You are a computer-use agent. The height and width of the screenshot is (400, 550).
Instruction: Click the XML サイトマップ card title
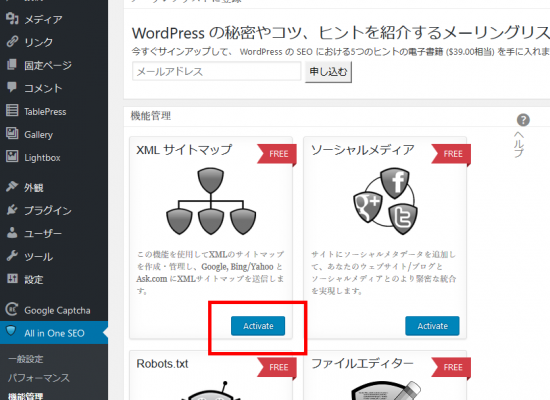click(x=184, y=150)
